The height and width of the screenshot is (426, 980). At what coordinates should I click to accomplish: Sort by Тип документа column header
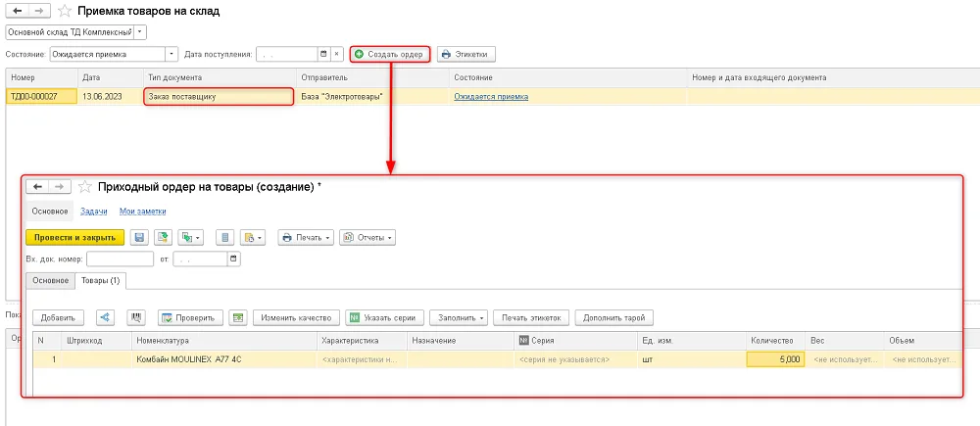click(220, 77)
